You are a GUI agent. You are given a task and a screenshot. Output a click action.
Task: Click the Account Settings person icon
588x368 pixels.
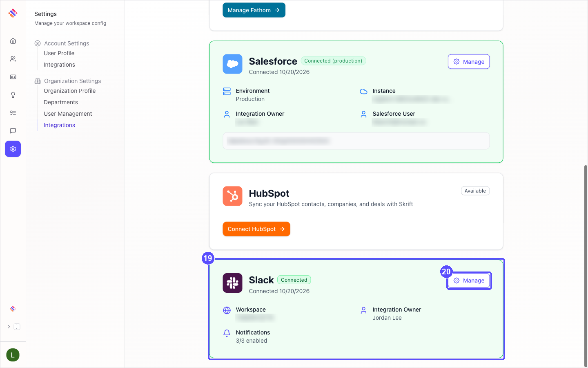tap(38, 43)
